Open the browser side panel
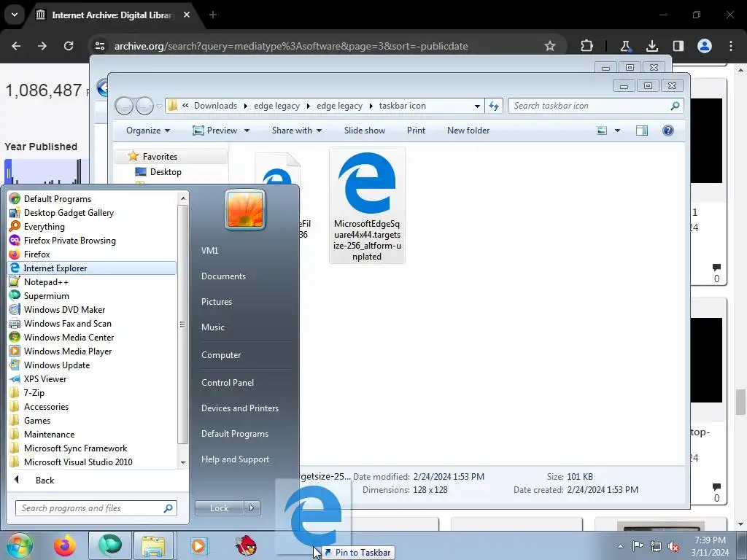Viewport: 747px width, 560px height. coord(678,46)
